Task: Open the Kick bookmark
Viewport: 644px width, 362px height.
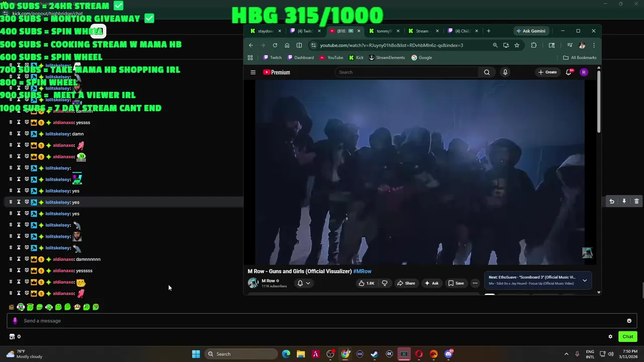Action: coord(356,58)
